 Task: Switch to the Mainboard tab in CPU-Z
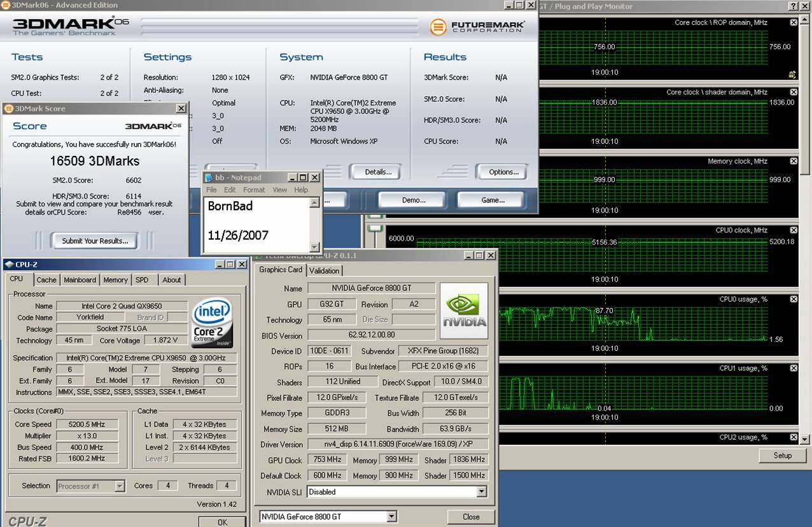point(80,280)
